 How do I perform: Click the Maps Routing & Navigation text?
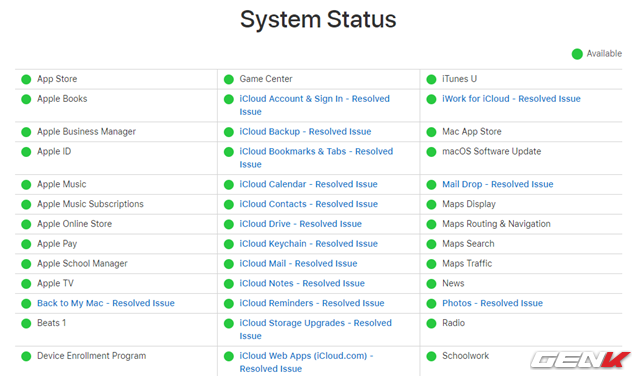496,224
